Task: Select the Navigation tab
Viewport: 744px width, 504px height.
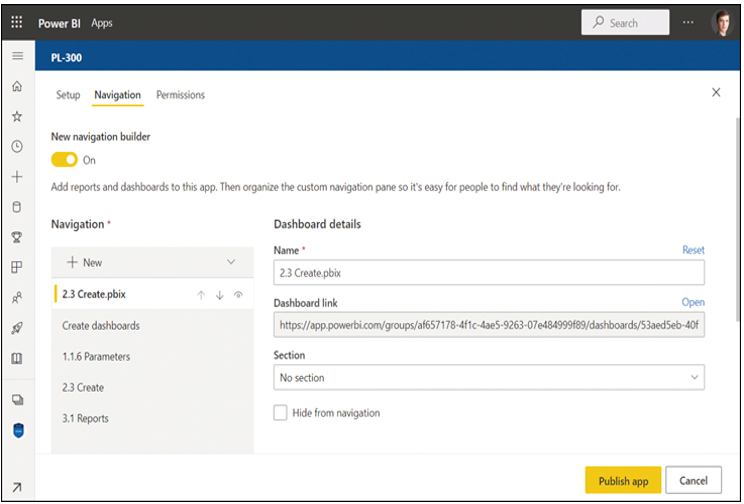Action: click(118, 95)
